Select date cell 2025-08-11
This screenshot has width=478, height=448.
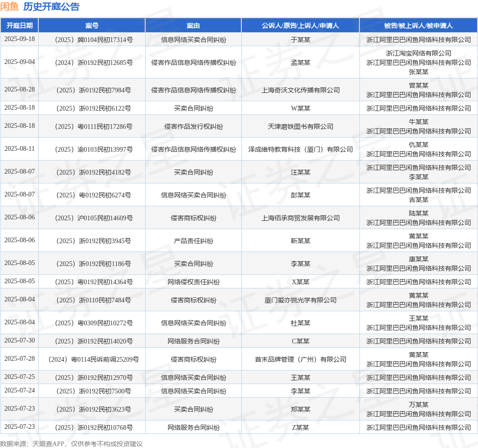tap(20, 149)
